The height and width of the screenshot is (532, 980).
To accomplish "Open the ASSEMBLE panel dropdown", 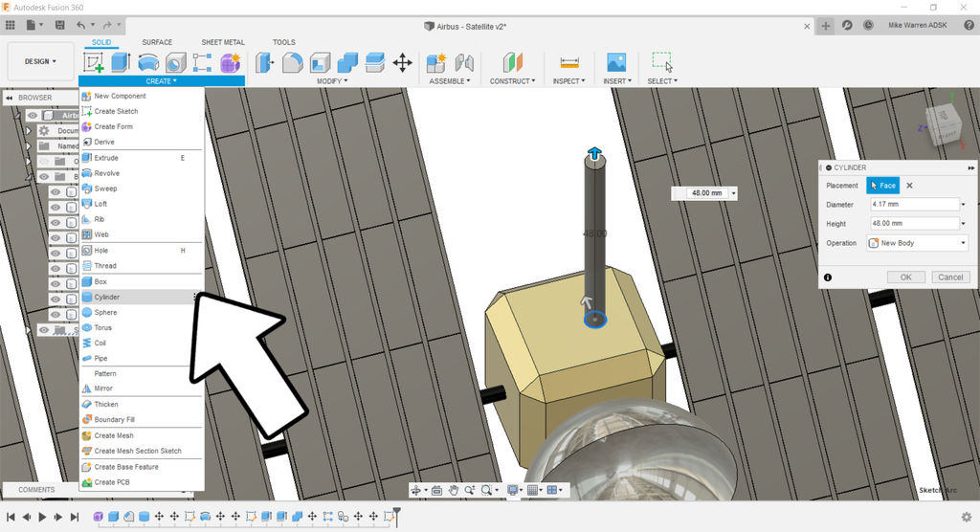I will point(450,81).
